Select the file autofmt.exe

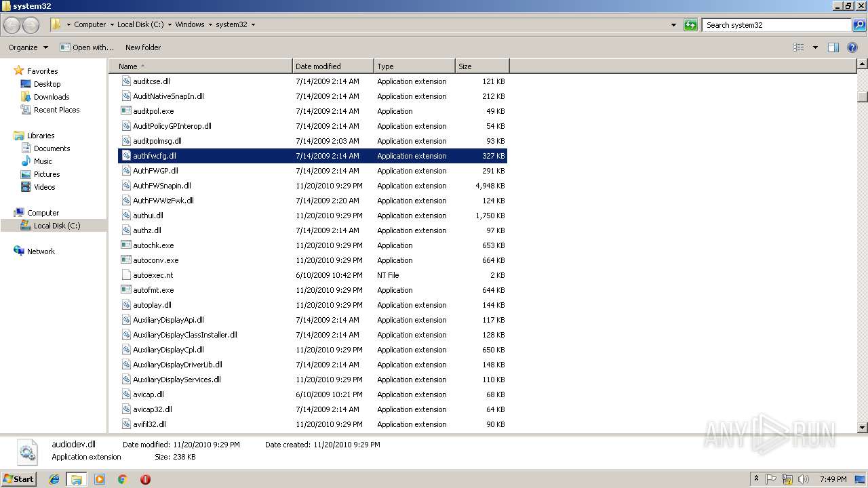(313, 290)
